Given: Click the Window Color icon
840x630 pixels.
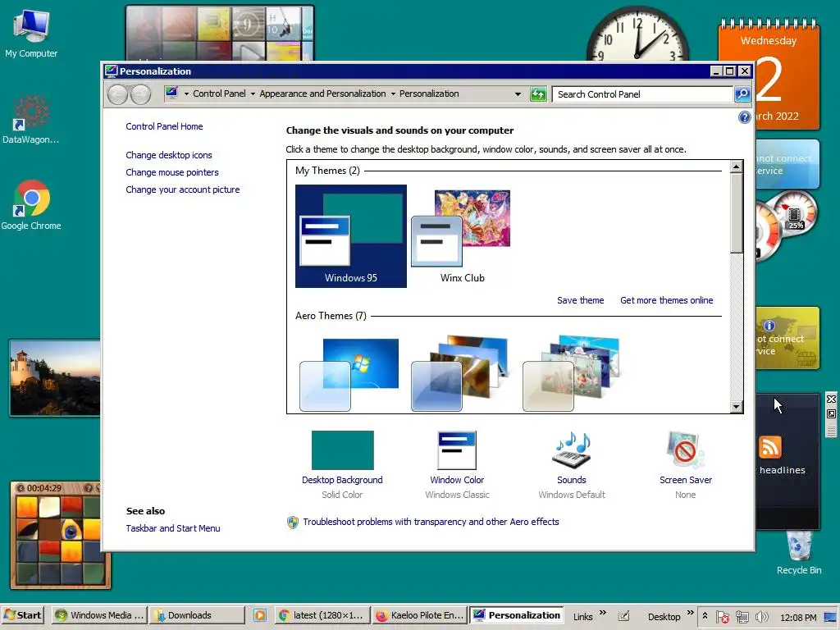Looking at the screenshot, I should click(x=456, y=450).
